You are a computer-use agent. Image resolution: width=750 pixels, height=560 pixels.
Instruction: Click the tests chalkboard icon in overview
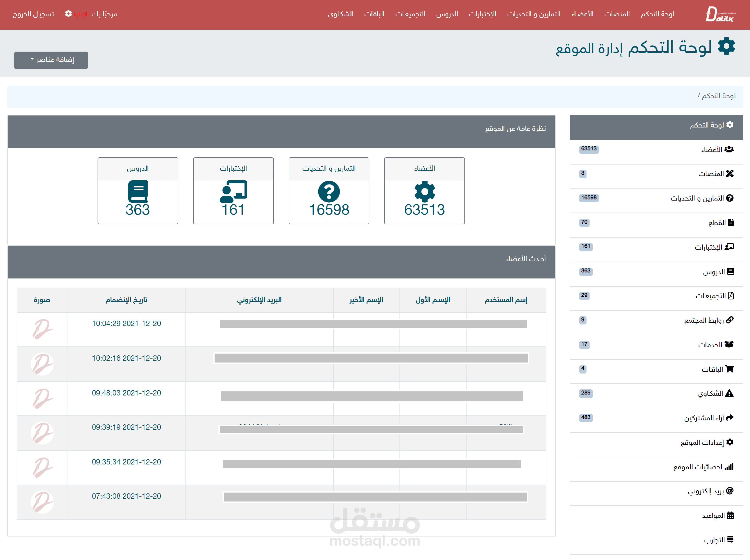click(233, 191)
